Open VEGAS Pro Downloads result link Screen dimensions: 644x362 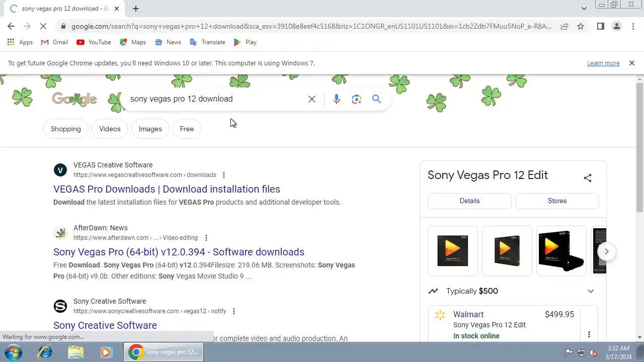[167, 189]
